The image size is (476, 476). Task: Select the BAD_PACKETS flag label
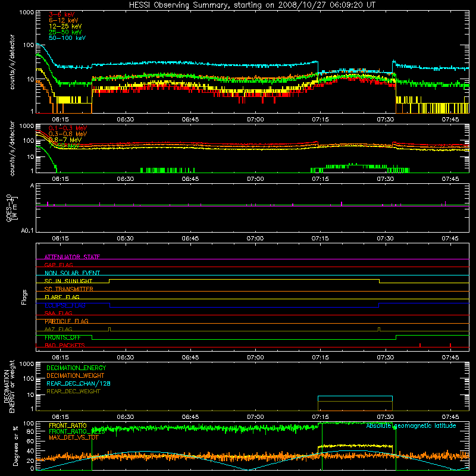65,345
